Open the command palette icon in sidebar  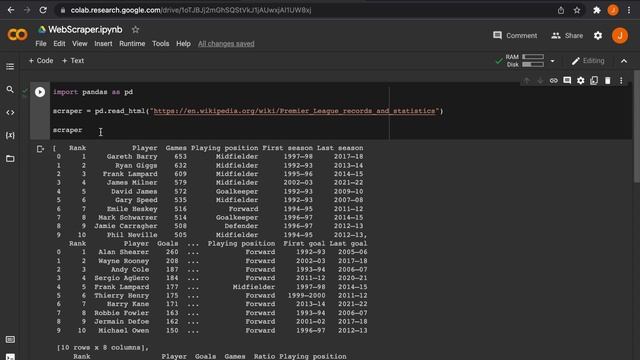[10, 340]
